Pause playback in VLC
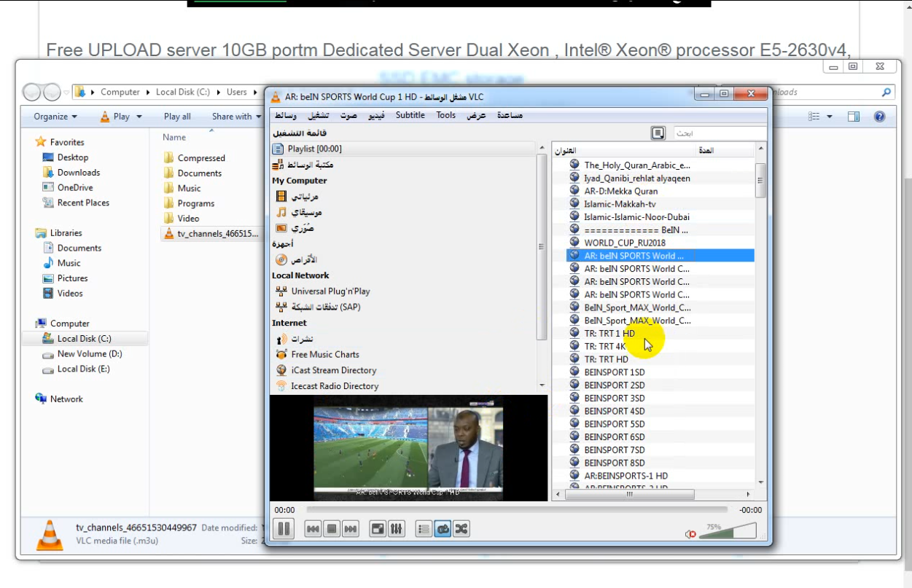This screenshot has height=588, width=912. [x=284, y=529]
